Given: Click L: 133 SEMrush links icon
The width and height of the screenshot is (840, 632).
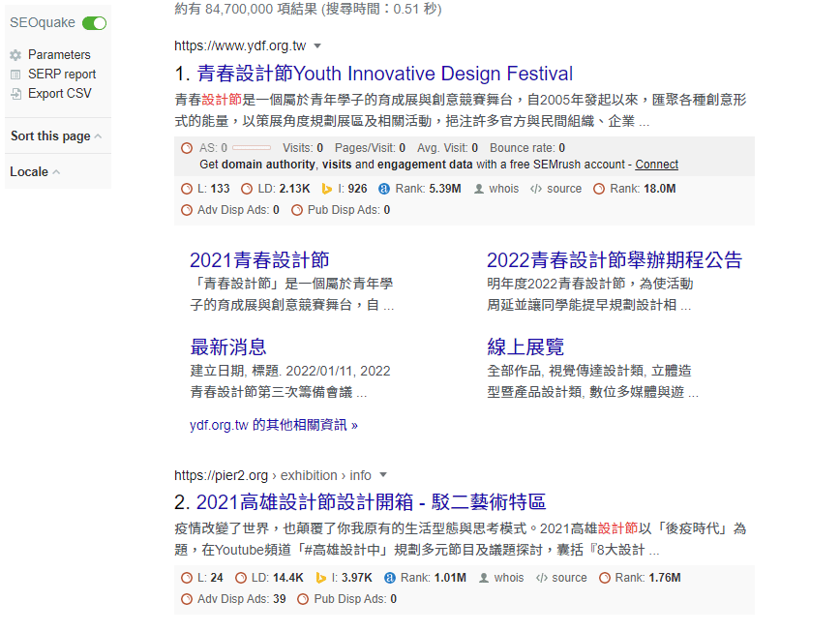Looking at the screenshot, I should pyautogui.click(x=187, y=189).
